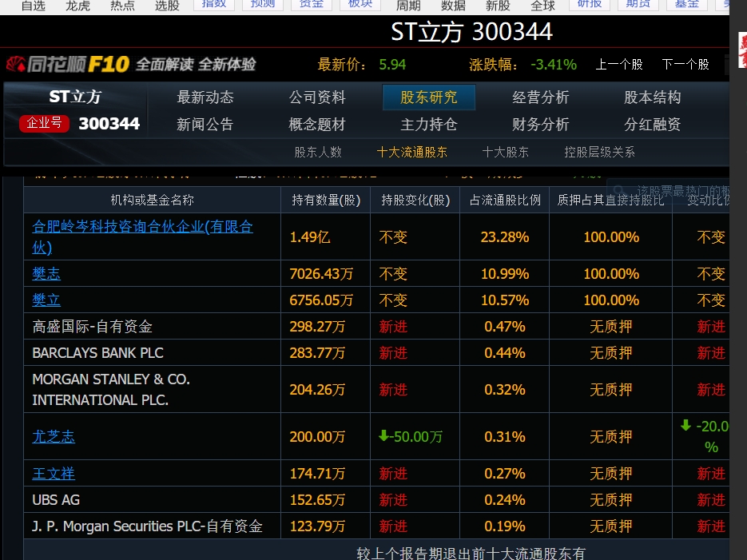Open the 龙虎 menu item
The height and width of the screenshot is (560, 747).
(77, 6)
